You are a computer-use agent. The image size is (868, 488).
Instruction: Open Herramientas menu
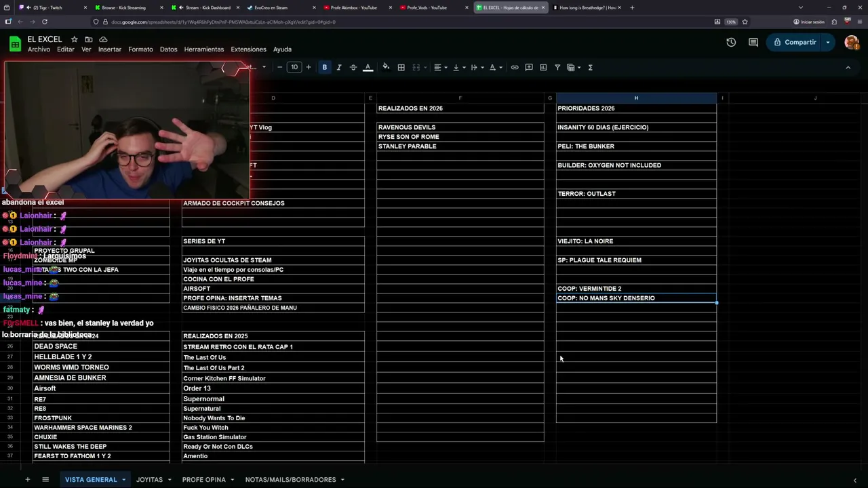(203, 49)
